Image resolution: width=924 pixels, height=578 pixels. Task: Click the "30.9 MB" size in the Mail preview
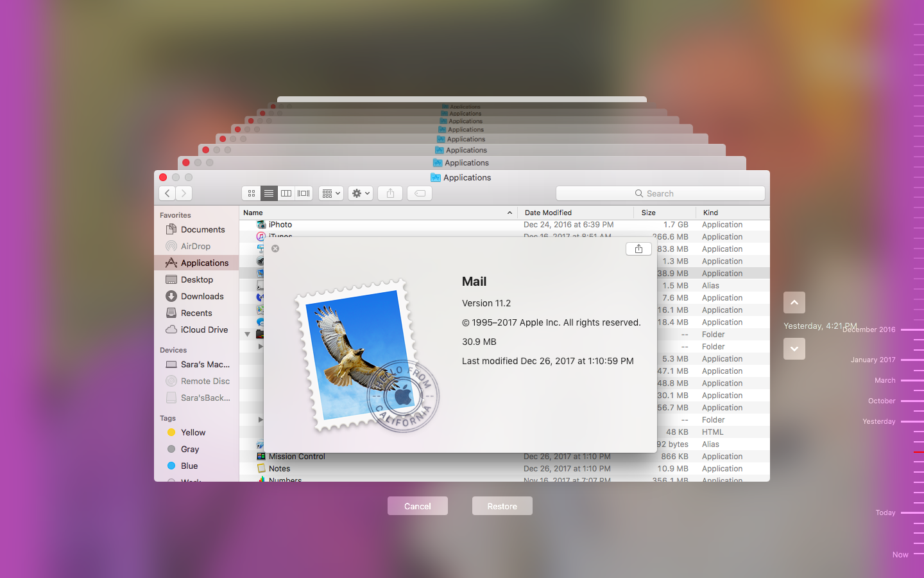479,342
